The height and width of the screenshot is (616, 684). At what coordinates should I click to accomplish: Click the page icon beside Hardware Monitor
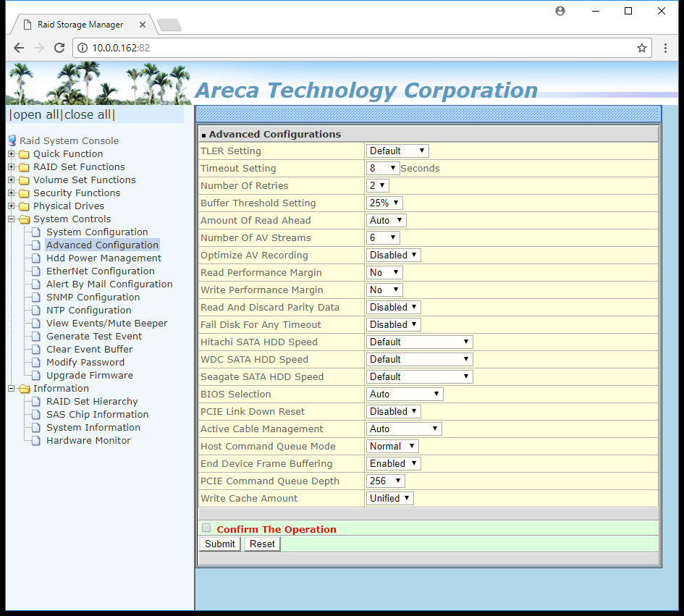(37, 441)
